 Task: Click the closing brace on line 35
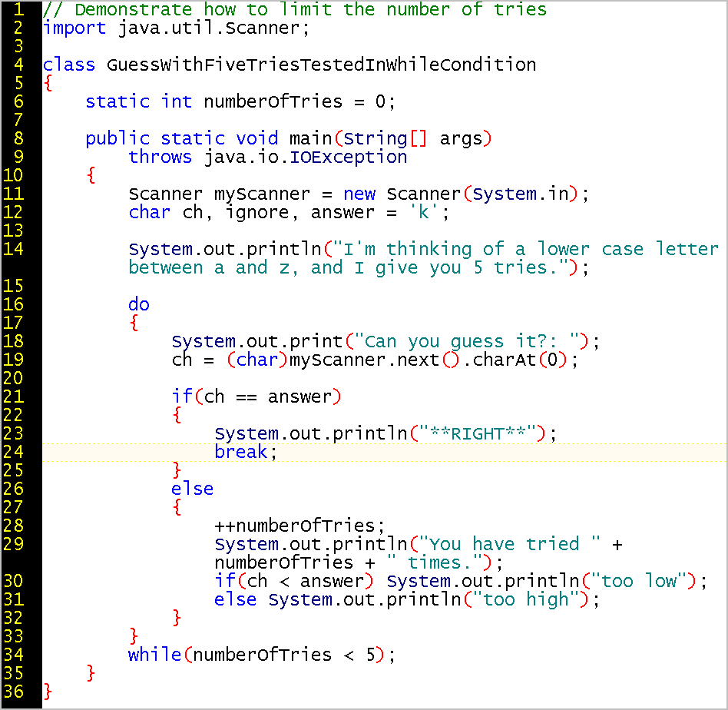(x=91, y=673)
